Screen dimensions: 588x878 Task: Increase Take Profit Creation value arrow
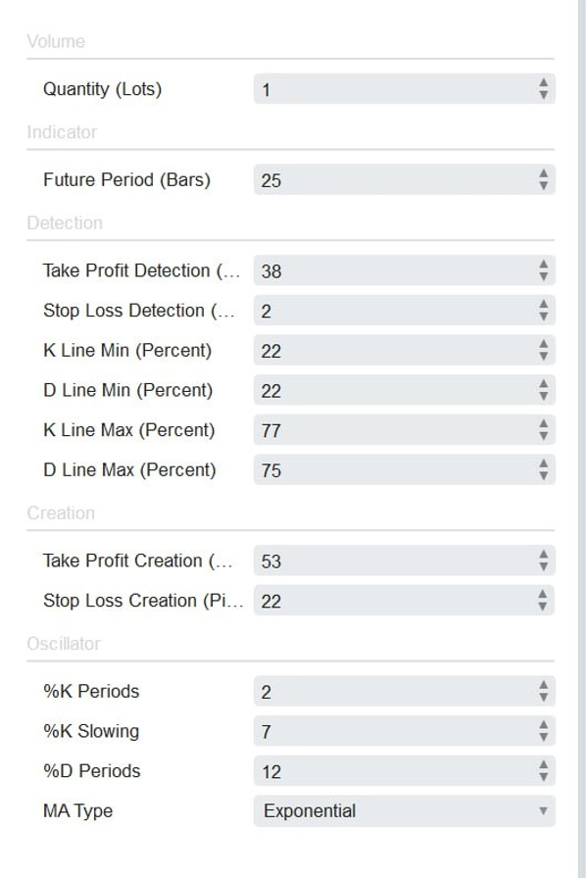pos(543,555)
